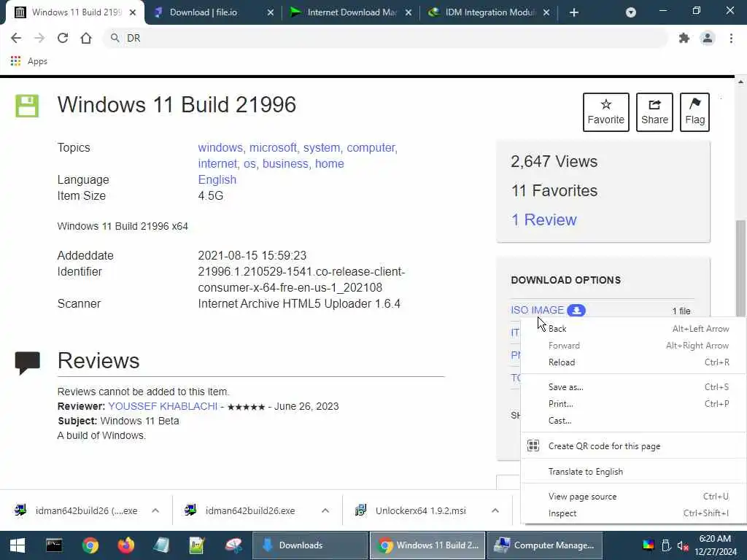Close the Download file.io tab

[x=270, y=12]
